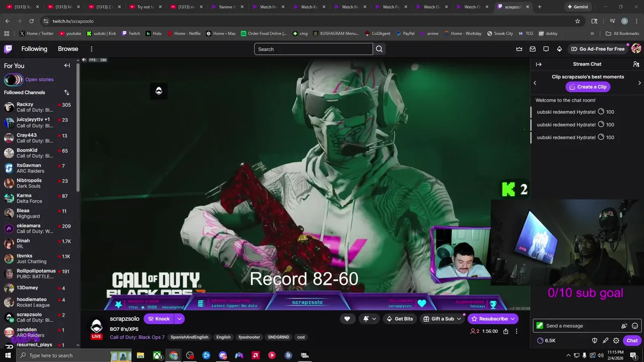
Task: Click the heart follow button below the video
Action: click(x=347, y=319)
